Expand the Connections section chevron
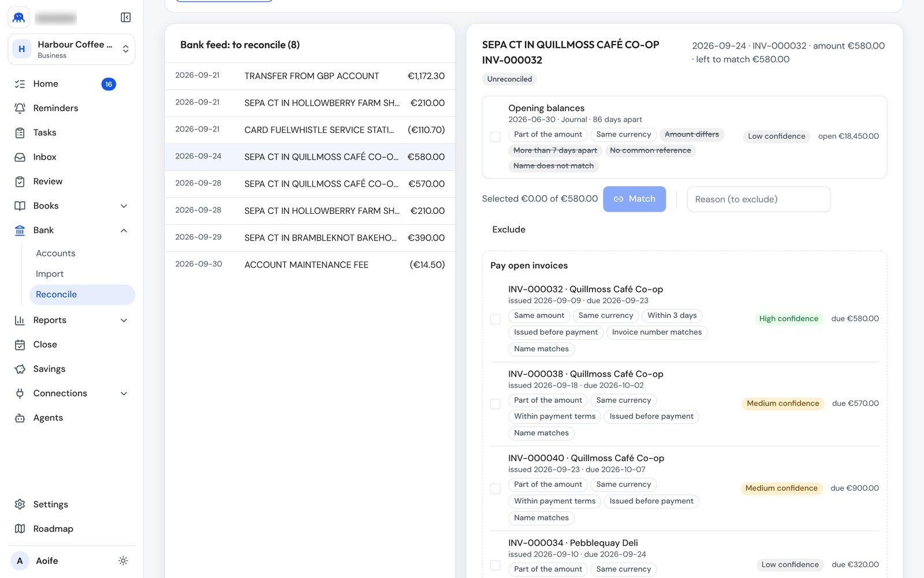Screen dimensions: 924x578 [124, 393]
